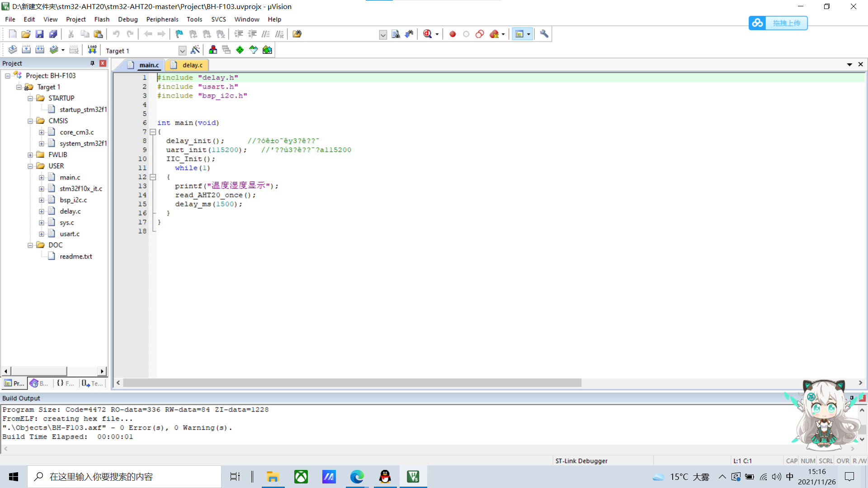Click the Download (LOAD) to flash icon
Image resolution: width=868 pixels, height=488 pixels.
pos(92,50)
